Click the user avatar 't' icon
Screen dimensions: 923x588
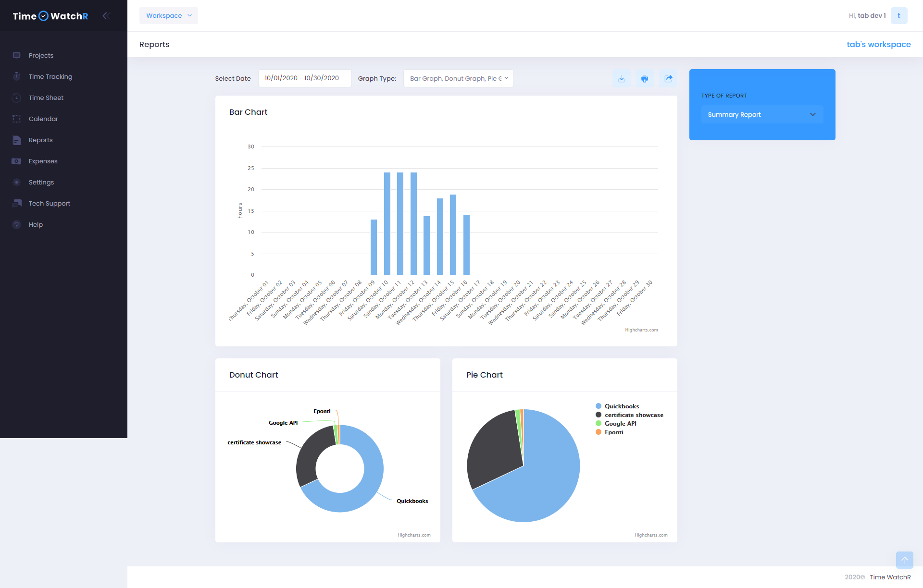tap(899, 15)
